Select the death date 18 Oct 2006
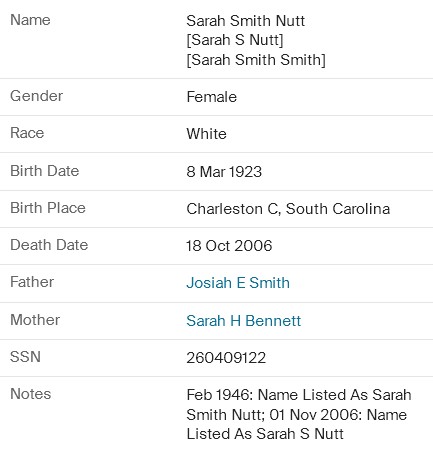The image size is (433, 452). click(229, 246)
